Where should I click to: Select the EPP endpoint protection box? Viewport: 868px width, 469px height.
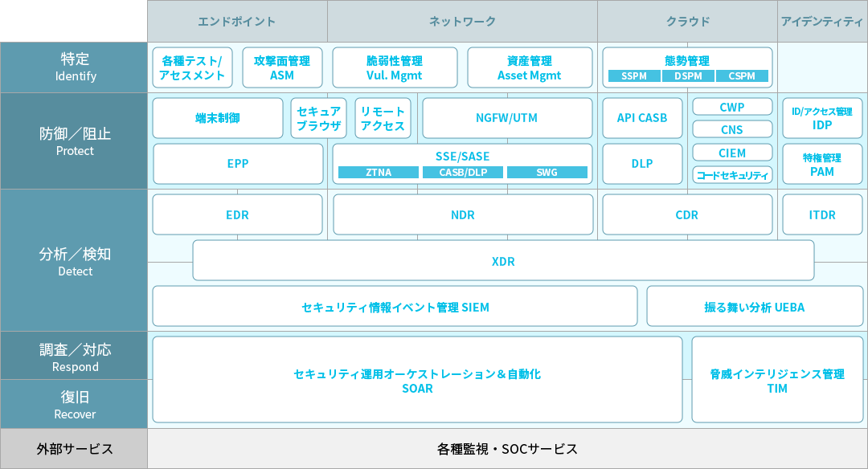(x=237, y=164)
